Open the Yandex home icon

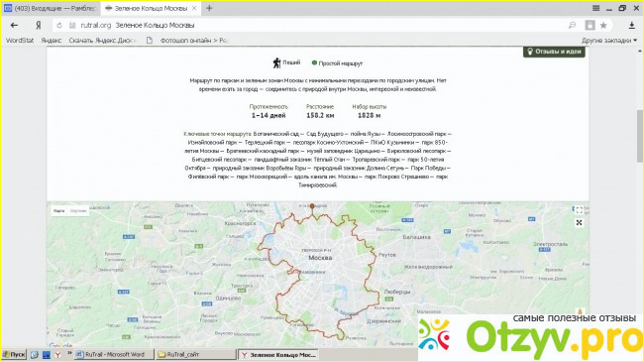pos(39,26)
